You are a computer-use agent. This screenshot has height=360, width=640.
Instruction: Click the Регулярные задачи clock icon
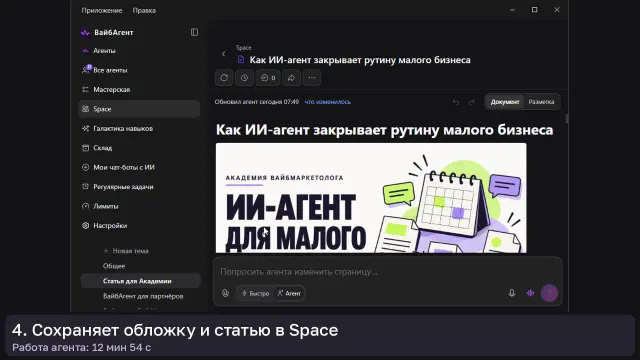coord(85,187)
